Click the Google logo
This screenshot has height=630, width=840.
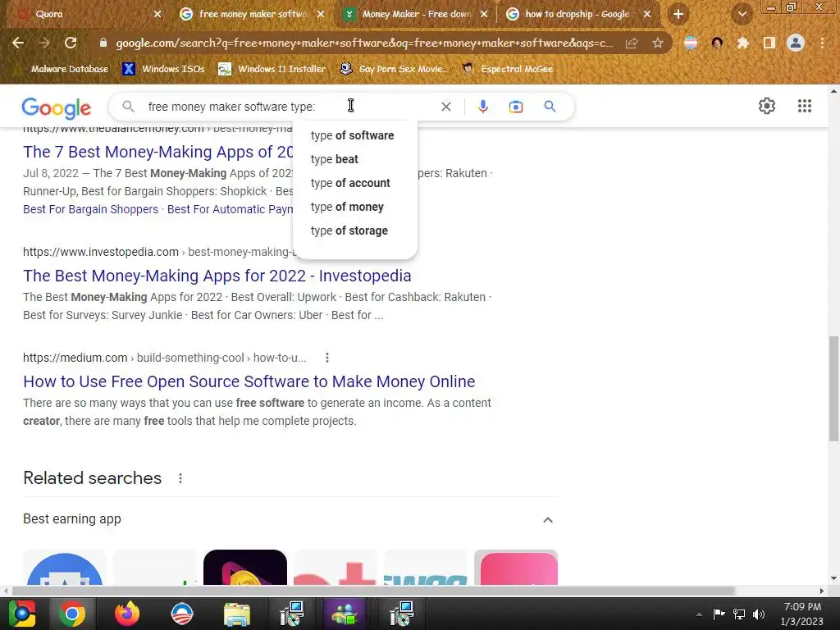[57, 107]
